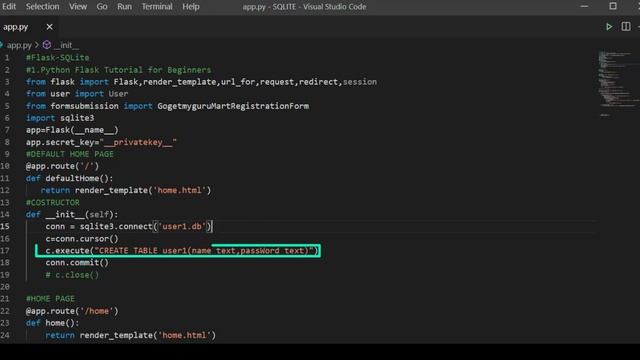Click 'c=conn.cursor()' on line 16

pyautogui.click(x=82, y=239)
